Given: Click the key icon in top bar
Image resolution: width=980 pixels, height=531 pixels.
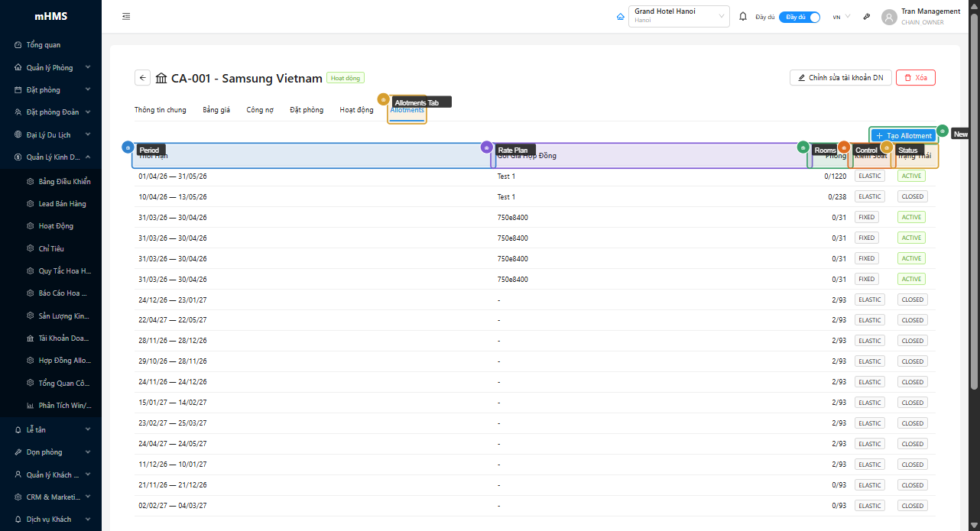Looking at the screenshot, I should click(867, 17).
